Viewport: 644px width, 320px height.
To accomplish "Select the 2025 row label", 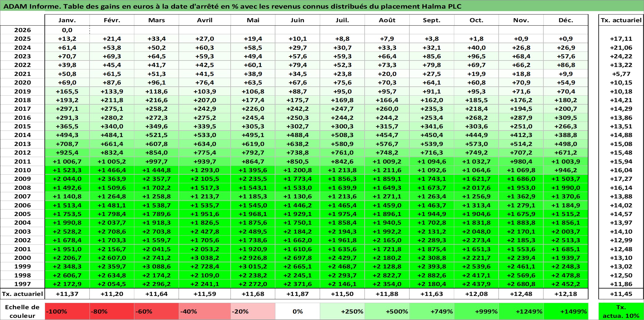I will click(x=23, y=39).
